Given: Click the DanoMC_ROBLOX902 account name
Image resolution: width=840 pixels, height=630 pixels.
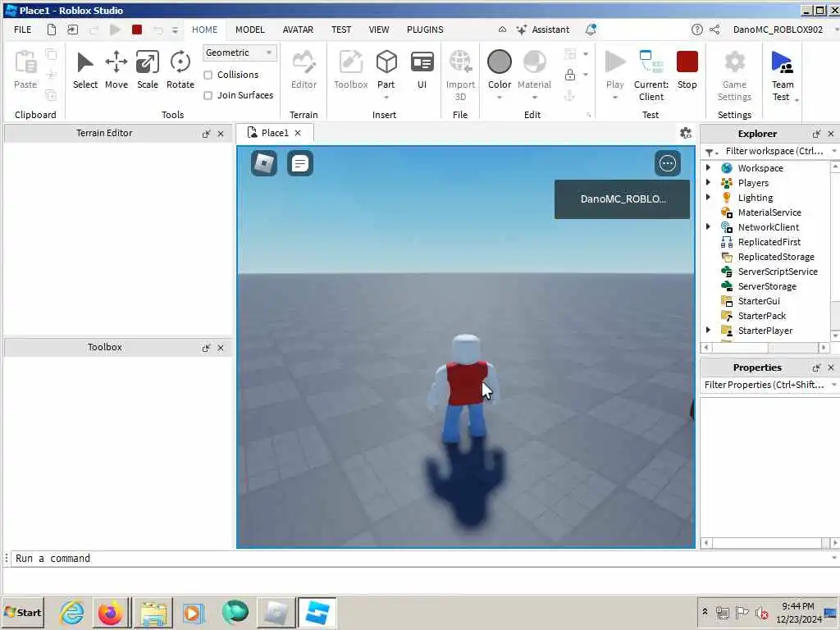Looking at the screenshot, I should tap(778, 30).
